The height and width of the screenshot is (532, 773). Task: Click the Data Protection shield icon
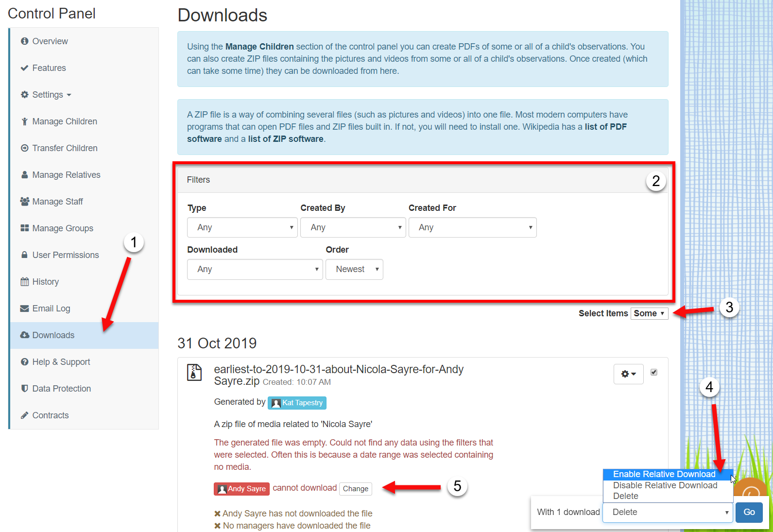[24, 389]
